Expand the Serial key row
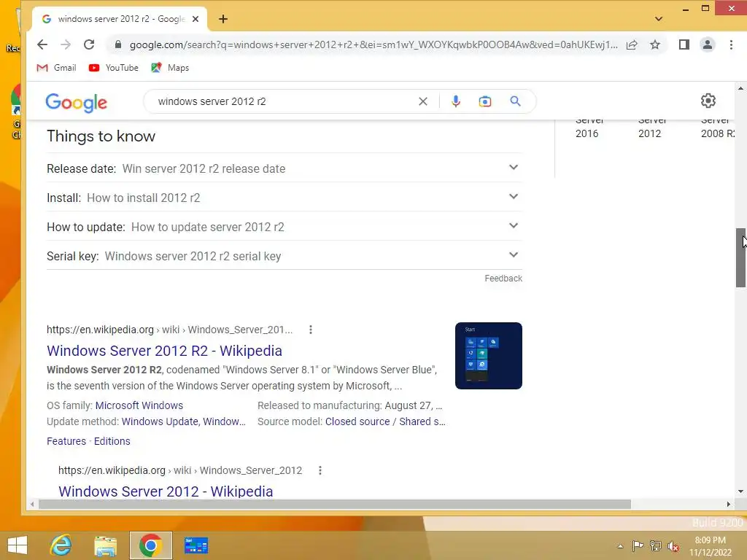Image resolution: width=747 pixels, height=560 pixels. 285,256
